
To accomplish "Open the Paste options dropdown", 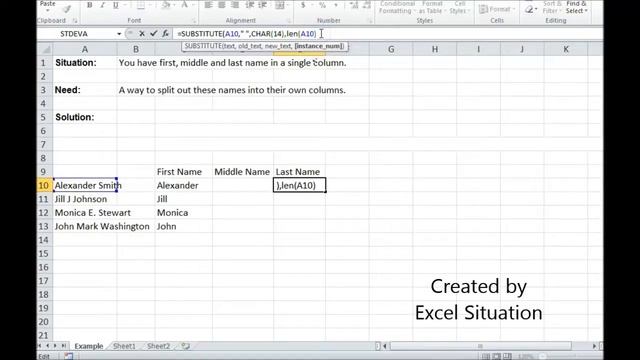I will click(x=47, y=10).
